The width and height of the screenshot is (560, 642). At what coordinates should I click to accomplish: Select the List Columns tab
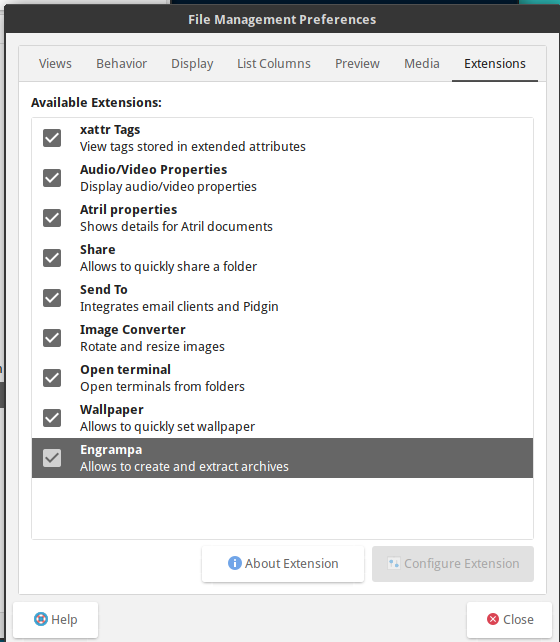pyautogui.click(x=274, y=63)
